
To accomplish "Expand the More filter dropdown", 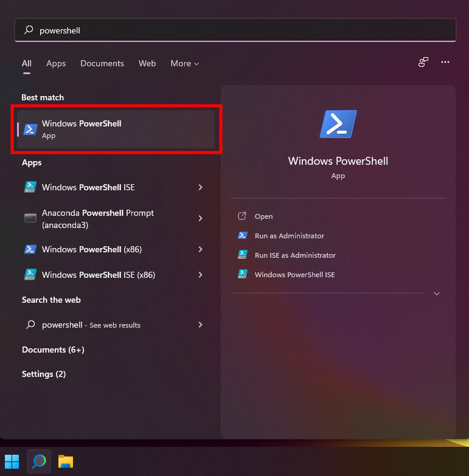I will 184,63.
